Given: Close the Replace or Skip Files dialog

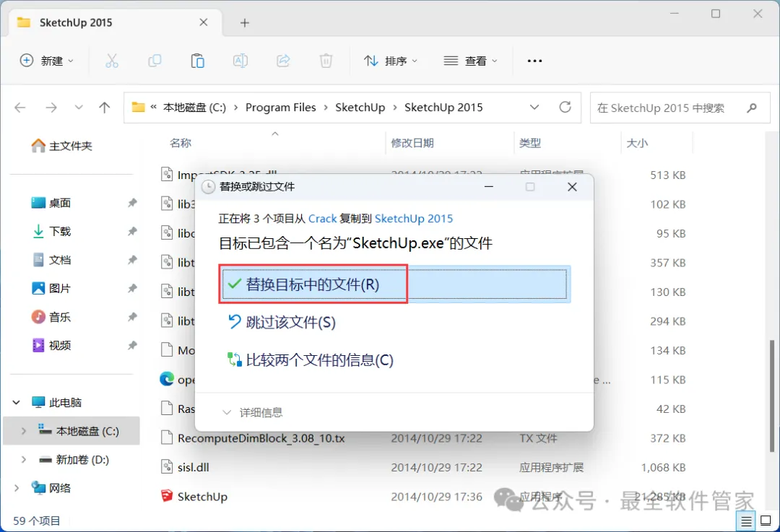Looking at the screenshot, I should (x=572, y=186).
